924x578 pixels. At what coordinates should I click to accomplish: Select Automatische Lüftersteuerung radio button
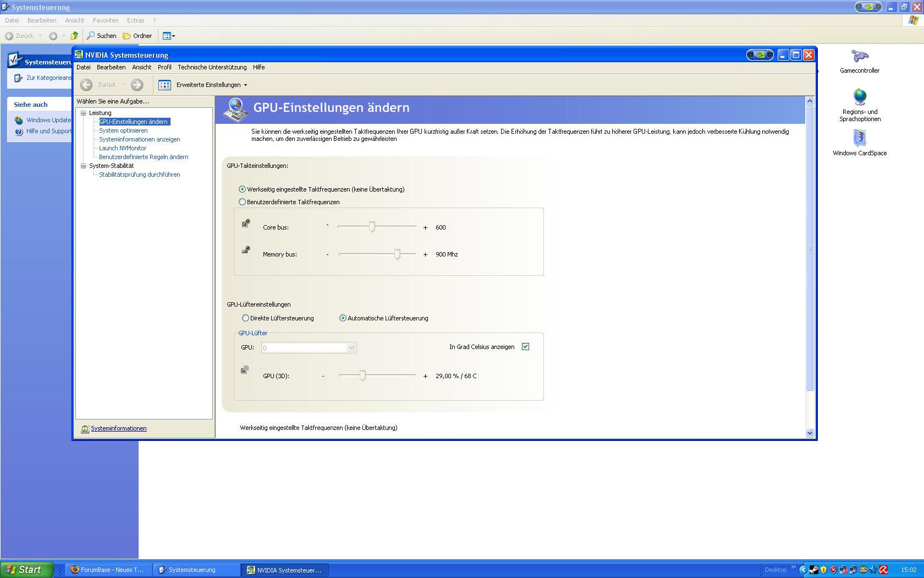click(x=343, y=318)
